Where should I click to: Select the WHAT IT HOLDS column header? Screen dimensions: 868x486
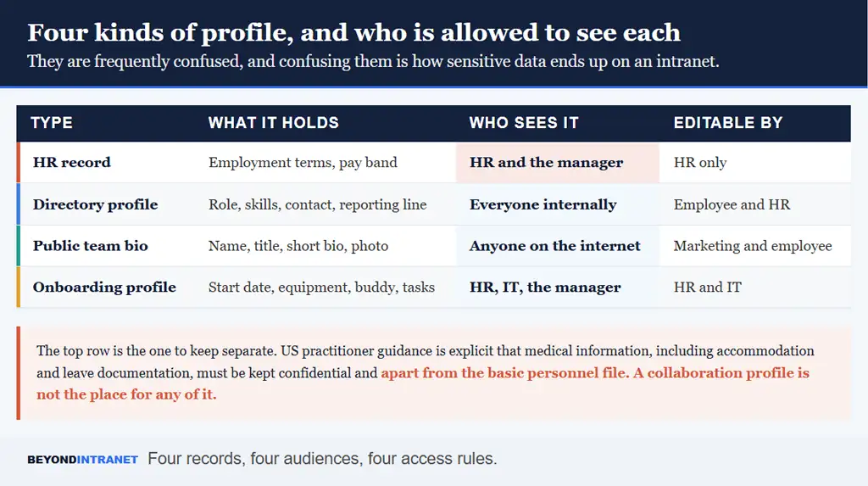(274, 122)
